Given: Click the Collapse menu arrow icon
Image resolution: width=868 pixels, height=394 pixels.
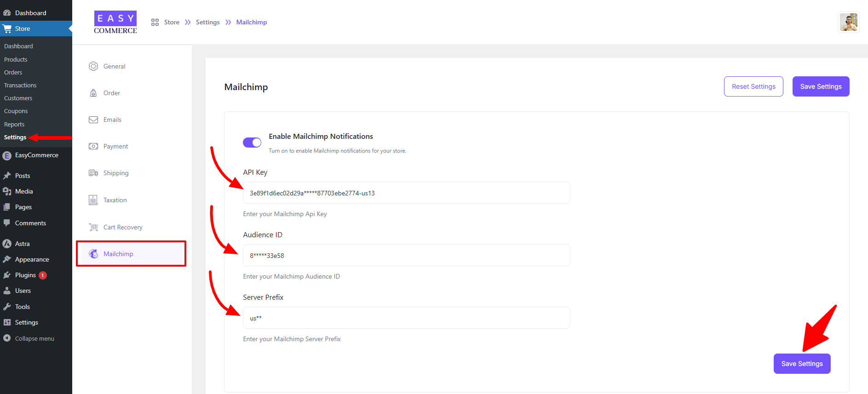Looking at the screenshot, I should pos(7,338).
